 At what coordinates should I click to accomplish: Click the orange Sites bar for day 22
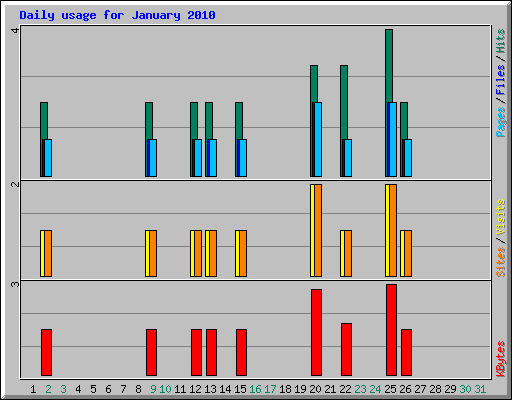[348, 253]
